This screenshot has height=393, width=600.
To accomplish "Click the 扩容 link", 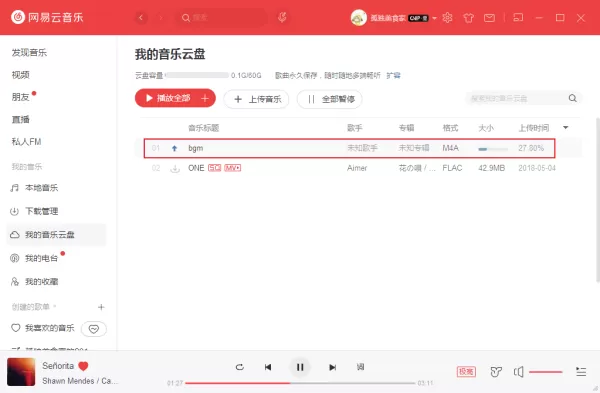I will coord(393,75).
